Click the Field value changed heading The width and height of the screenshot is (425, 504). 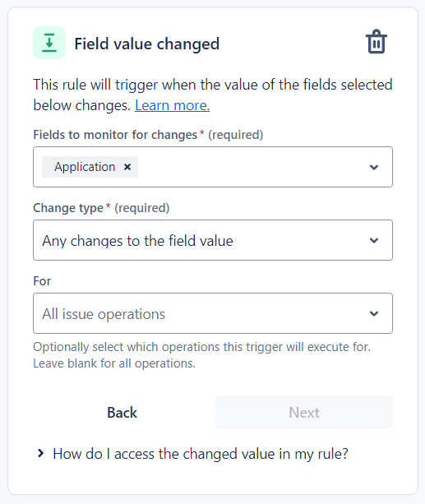[147, 44]
